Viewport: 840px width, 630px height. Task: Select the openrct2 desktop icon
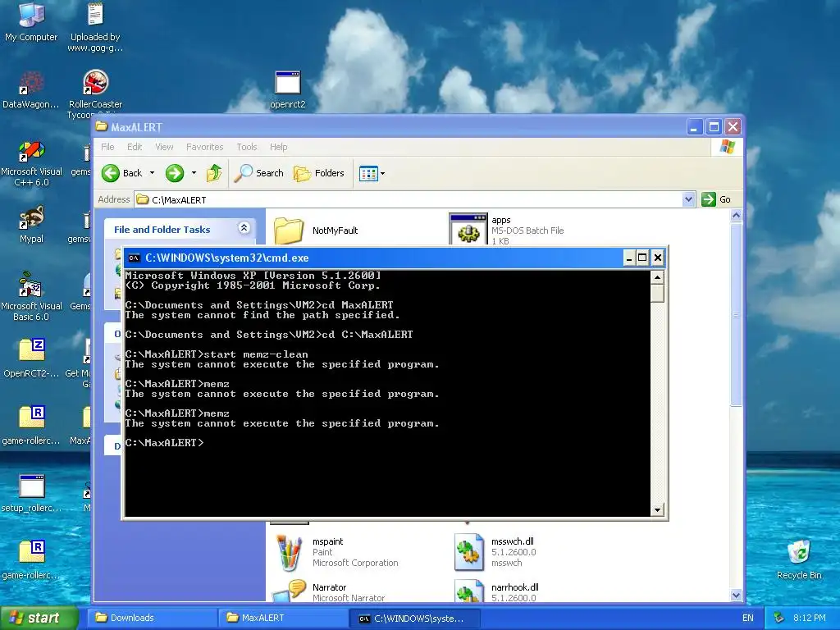pos(288,89)
